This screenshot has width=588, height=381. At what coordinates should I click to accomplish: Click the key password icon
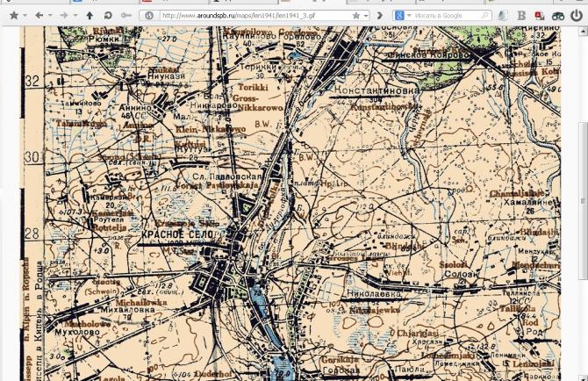(126, 16)
